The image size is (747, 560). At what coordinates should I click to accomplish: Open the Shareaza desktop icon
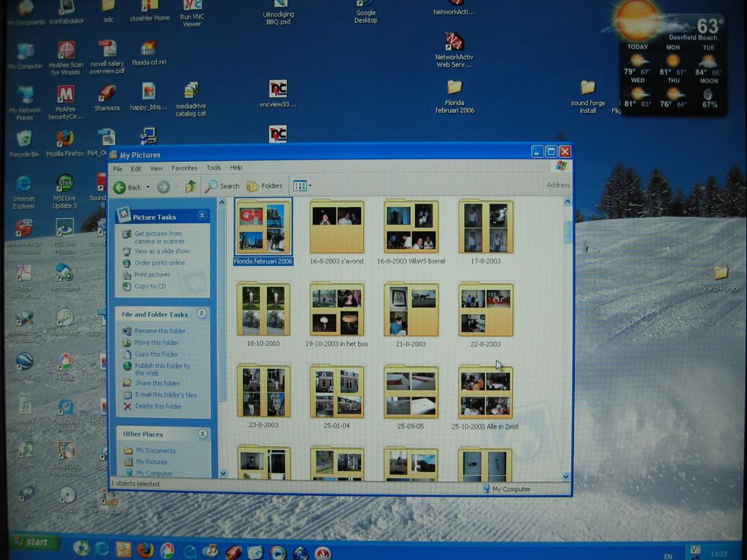107,93
